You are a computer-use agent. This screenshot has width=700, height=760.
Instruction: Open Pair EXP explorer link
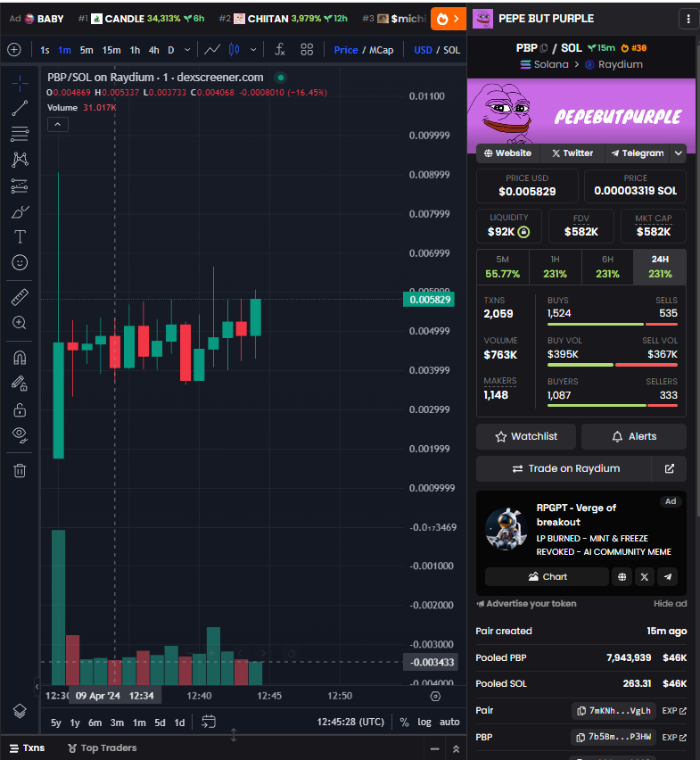[x=674, y=711]
